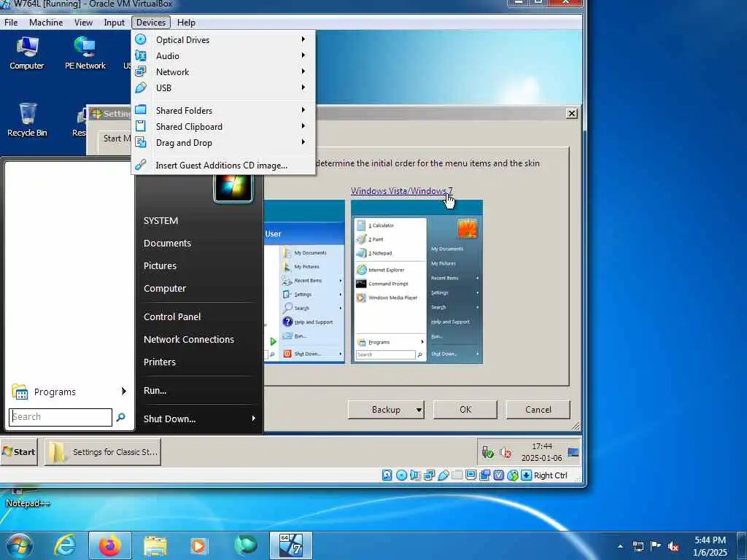Open Control Panel from the start menu
Viewport: 747px width, 560px height.
(x=172, y=316)
